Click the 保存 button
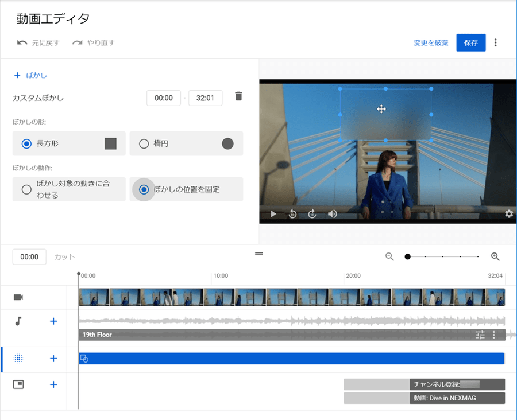The width and height of the screenshot is (517, 420). click(x=470, y=42)
